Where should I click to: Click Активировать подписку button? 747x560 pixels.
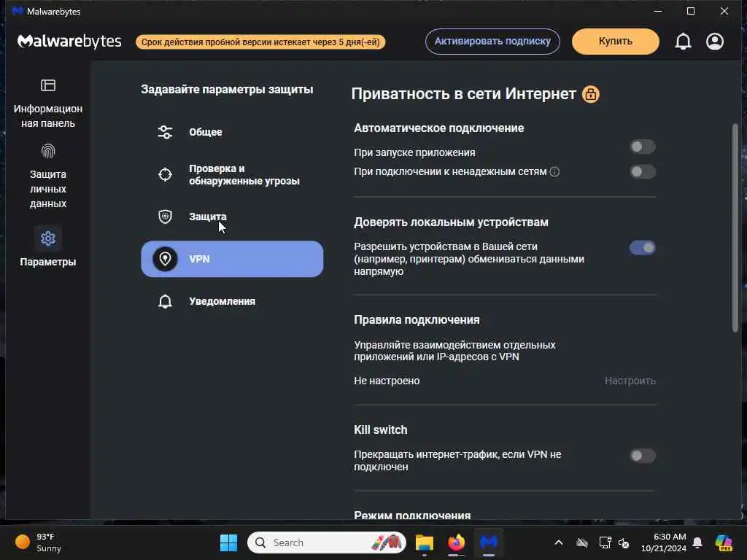click(x=492, y=42)
